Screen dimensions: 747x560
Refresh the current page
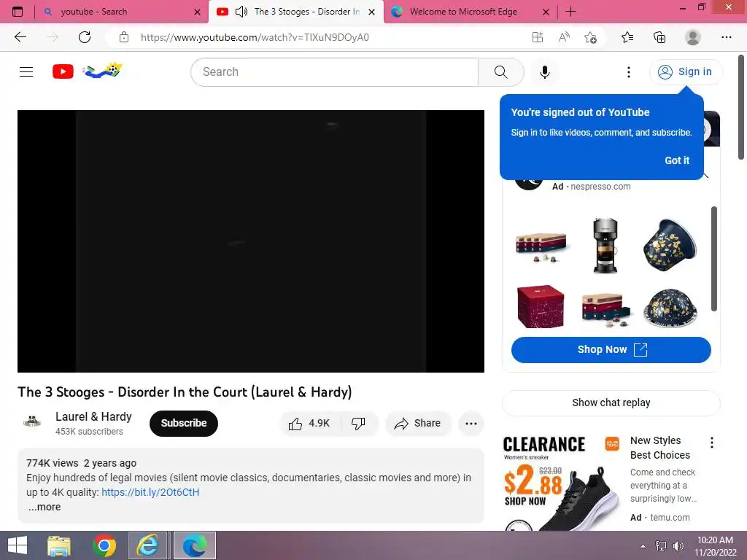pos(85,37)
